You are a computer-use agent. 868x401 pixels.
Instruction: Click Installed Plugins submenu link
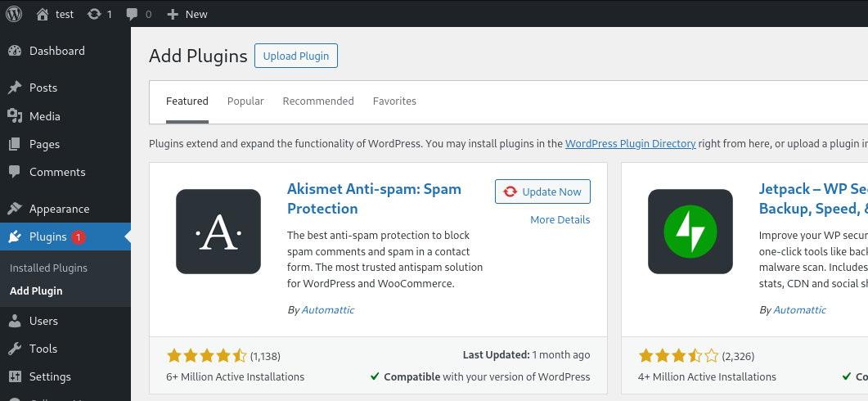pyautogui.click(x=48, y=268)
